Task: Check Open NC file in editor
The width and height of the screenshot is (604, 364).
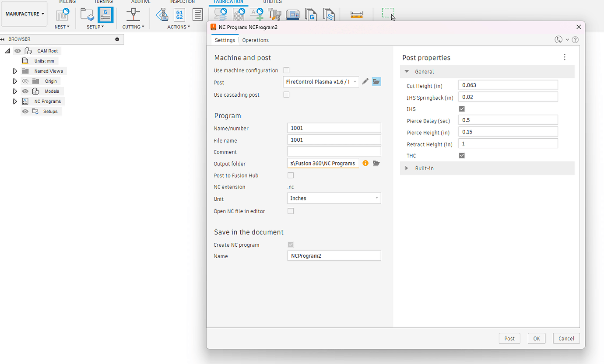Action: coord(290,211)
